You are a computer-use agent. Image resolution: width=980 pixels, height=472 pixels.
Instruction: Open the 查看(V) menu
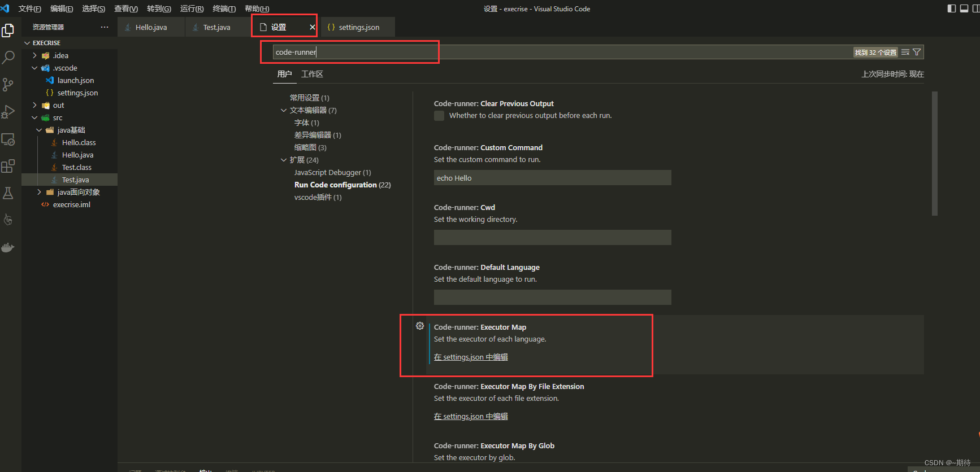[126, 8]
